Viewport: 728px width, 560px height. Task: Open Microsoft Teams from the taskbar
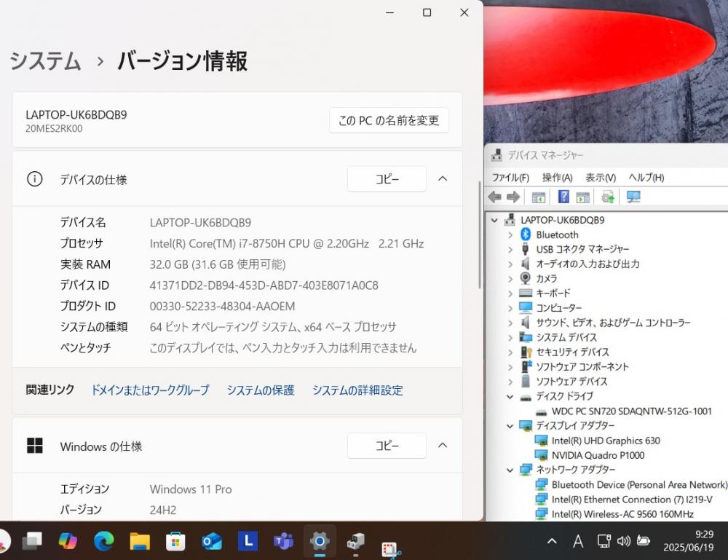(x=284, y=541)
